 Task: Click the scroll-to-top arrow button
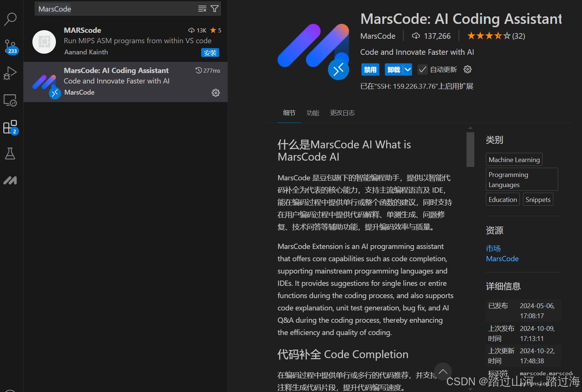[443, 372]
